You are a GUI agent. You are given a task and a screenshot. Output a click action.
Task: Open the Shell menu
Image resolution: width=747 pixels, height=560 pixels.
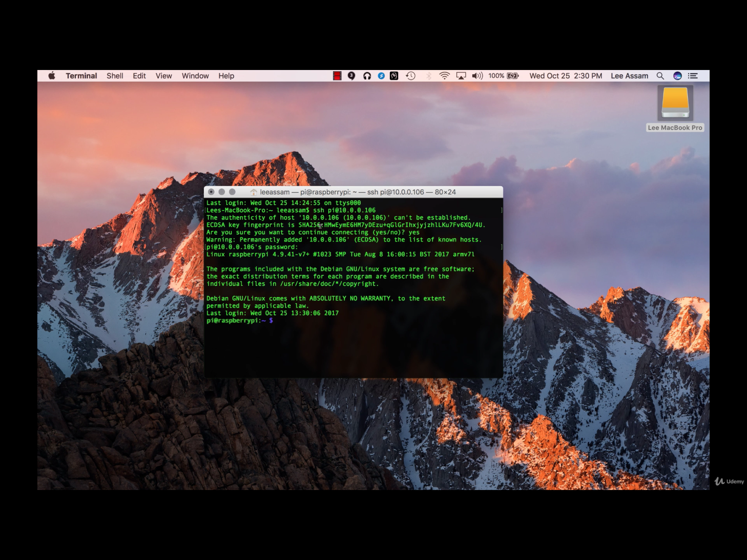coord(115,76)
